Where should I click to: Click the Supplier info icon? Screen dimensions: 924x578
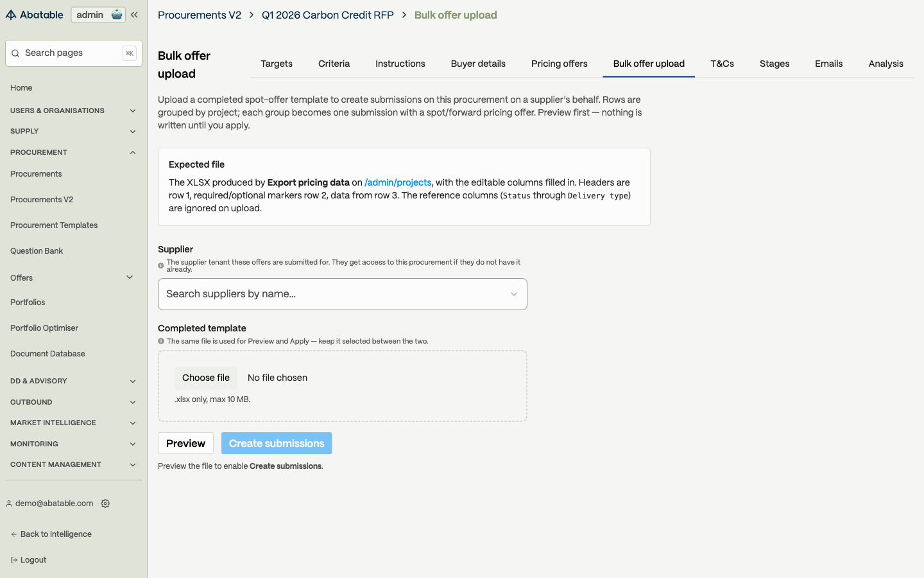[x=161, y=266]
